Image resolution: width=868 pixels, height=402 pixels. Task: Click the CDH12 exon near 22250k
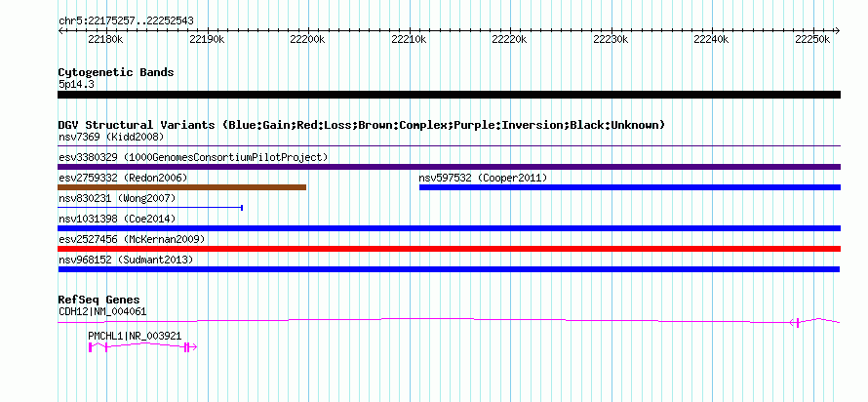(x=798, y=323)
